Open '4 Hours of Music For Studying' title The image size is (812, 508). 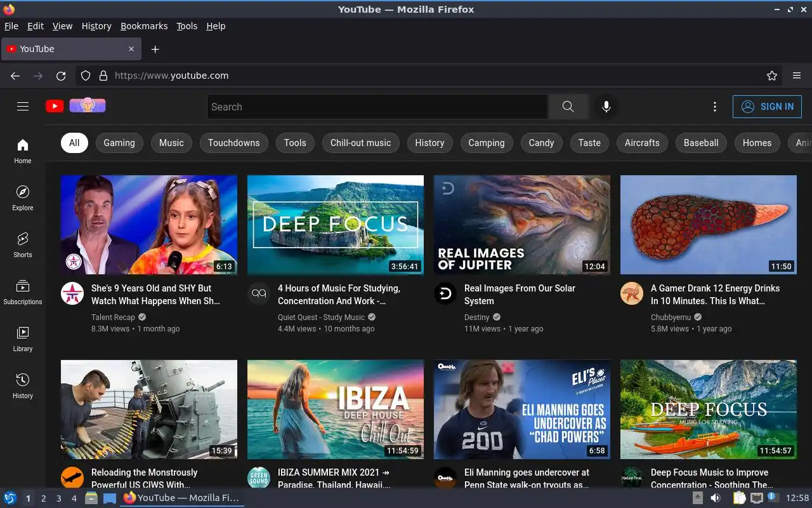[339, 295]
